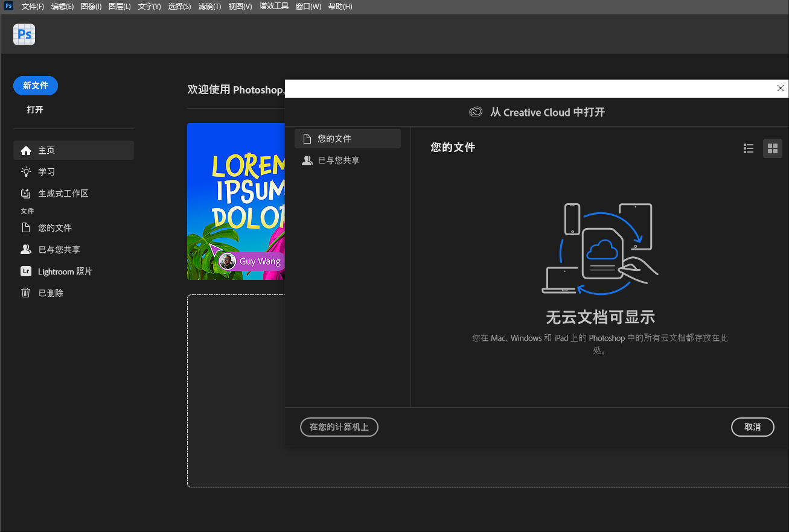Click the Lorem Ipsum welcome banner image

pos(236,201)
